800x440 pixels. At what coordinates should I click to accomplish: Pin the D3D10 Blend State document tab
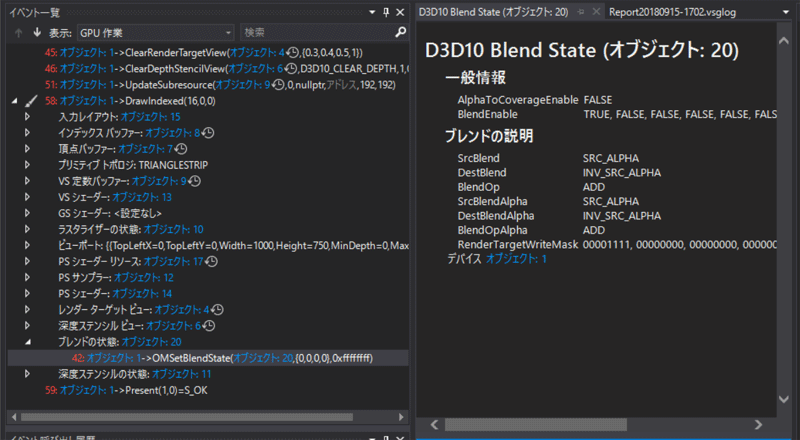tap(581, 12)
